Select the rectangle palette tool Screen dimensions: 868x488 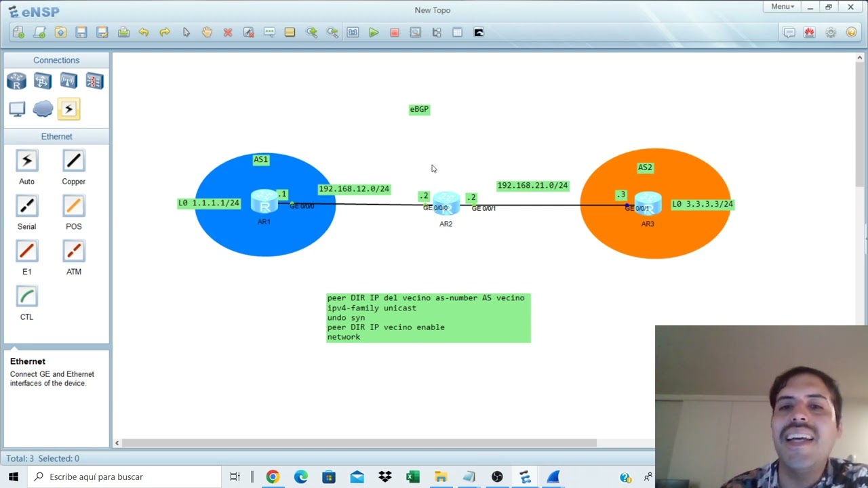click(290, 33)
